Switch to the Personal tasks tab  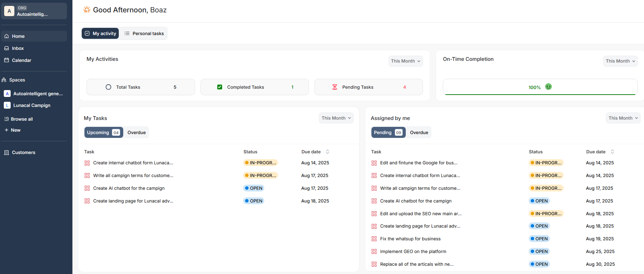144,33
